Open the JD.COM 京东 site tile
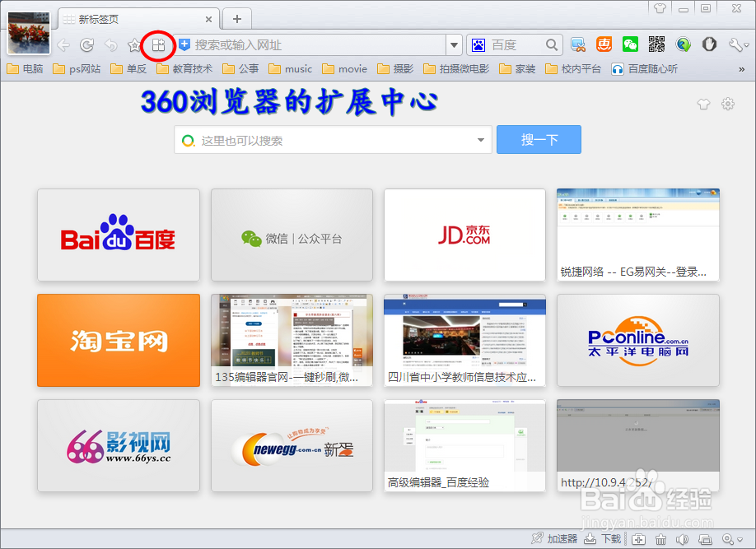The width and height of the screenshot is (756, 549). (464, 235)
